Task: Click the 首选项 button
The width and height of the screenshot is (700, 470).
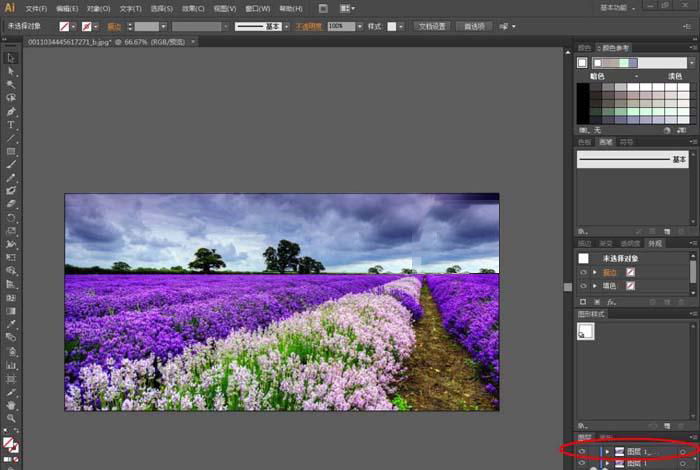Action: (475, 26)
